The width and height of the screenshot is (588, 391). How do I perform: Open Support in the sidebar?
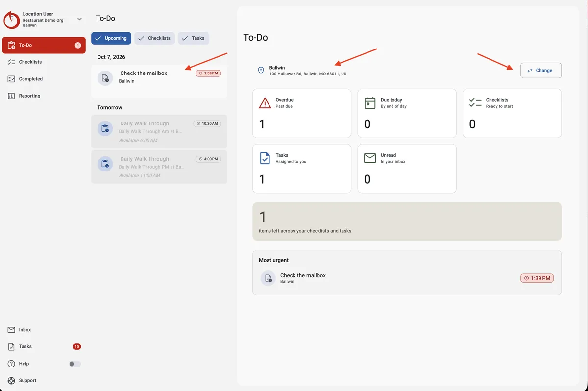(44, 380)
